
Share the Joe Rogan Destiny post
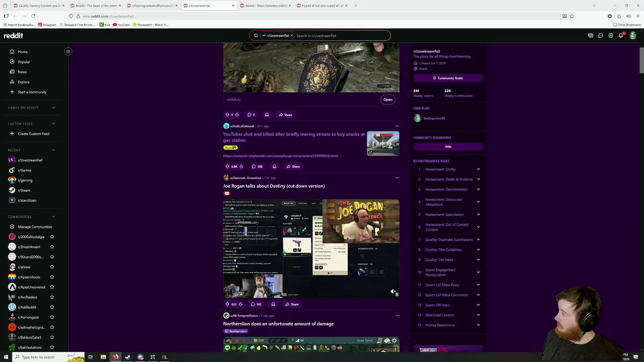pyautogui.click(x=292, y=304)
